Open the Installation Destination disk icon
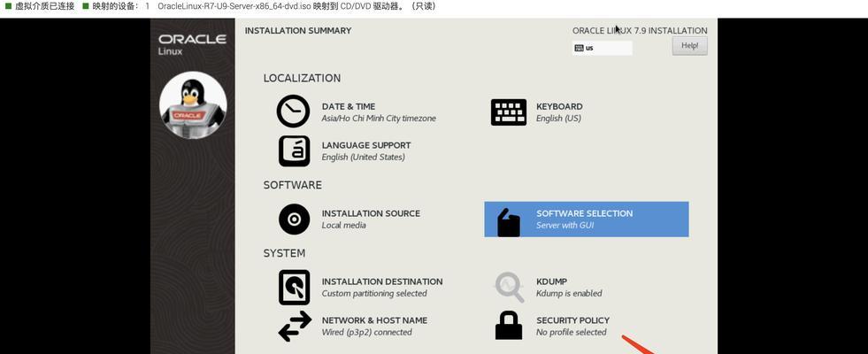 (x=294, y=287)
